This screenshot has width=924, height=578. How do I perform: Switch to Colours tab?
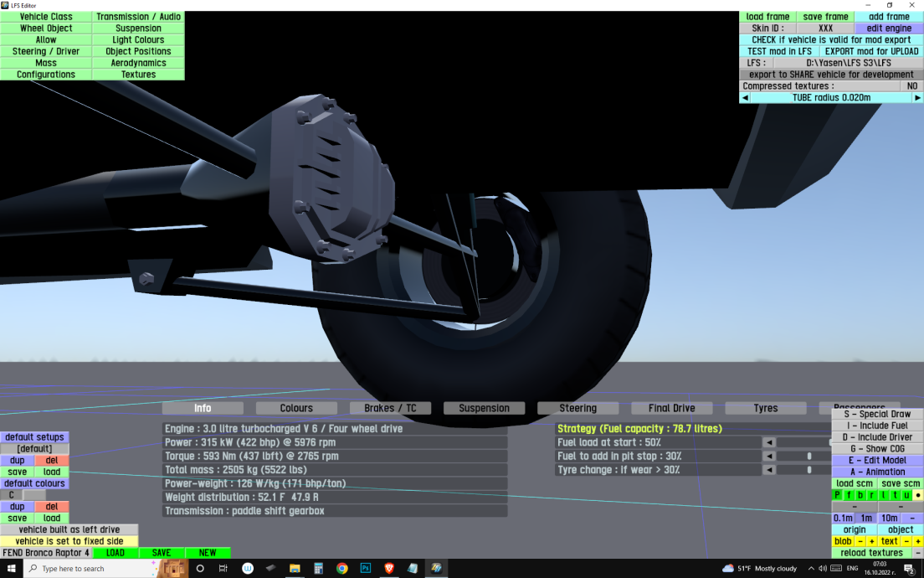pyautogui.click(x=296, y=408)
